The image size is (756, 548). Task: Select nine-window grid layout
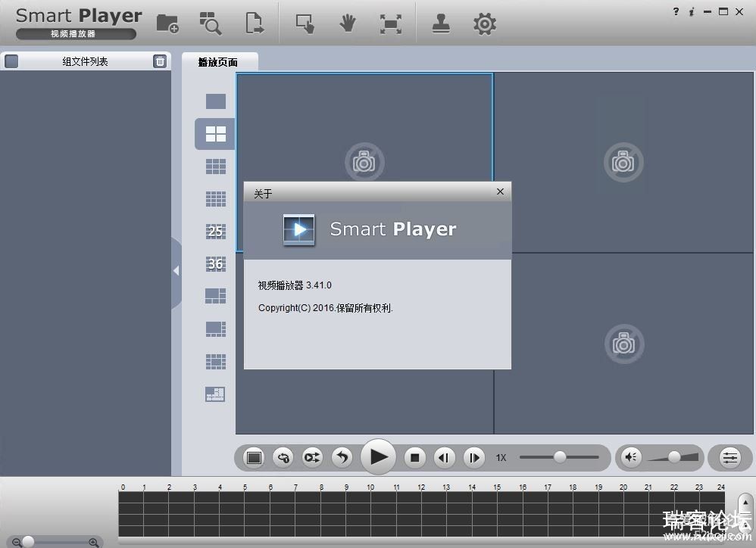(x=216, y=167)
